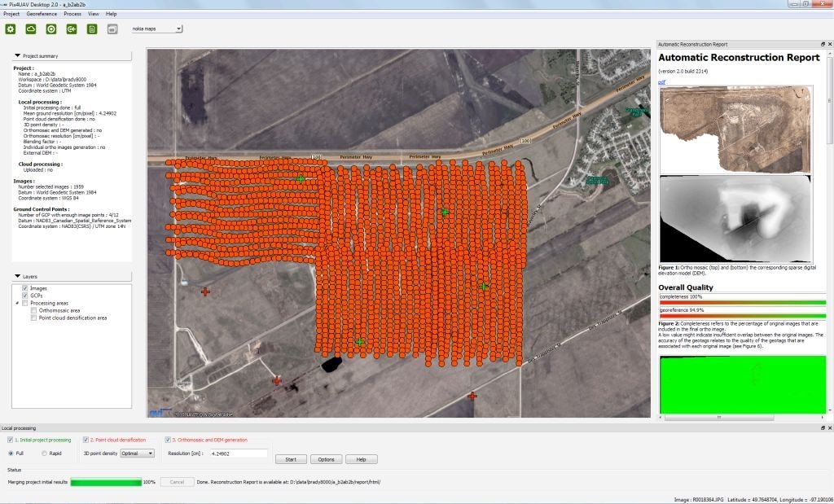Click the gray window toolbar icon
Screen dimensions: 834x504
pos(112,29)
